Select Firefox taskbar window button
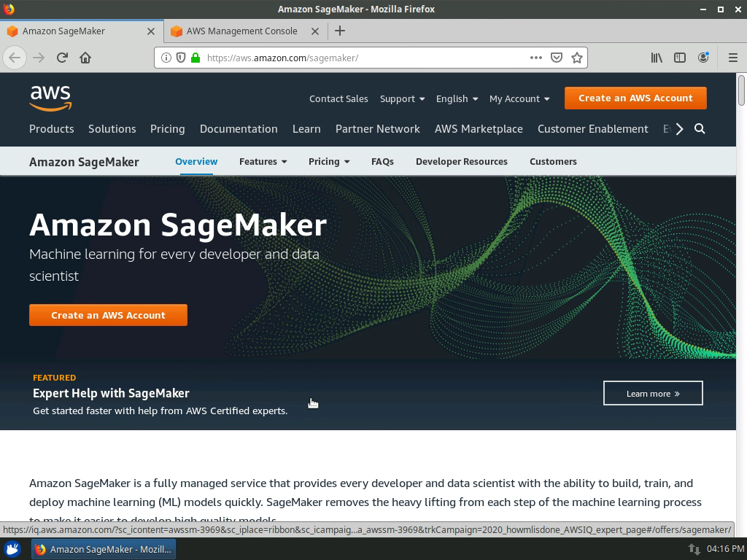The width and height of the screenshot is (747, 560). coord(104,549)
